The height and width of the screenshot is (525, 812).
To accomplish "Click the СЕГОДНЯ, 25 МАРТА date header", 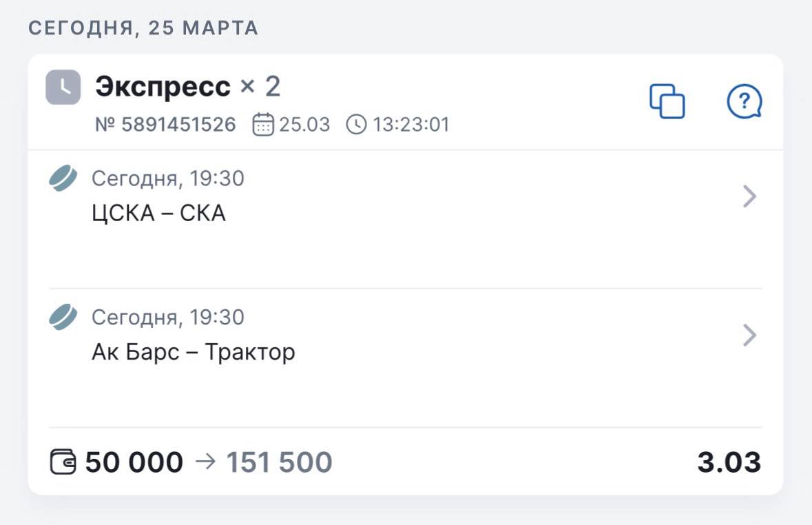I will click(143, 28).
